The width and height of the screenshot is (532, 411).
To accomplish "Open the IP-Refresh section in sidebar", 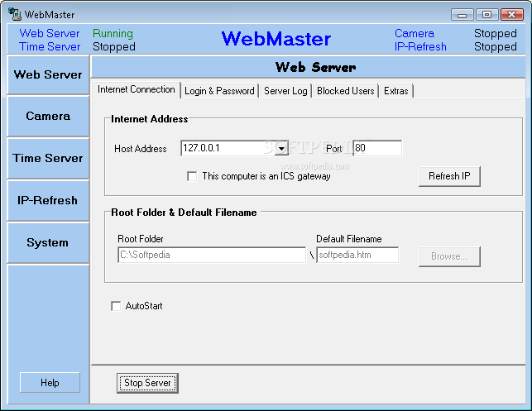I will [48, 200].
